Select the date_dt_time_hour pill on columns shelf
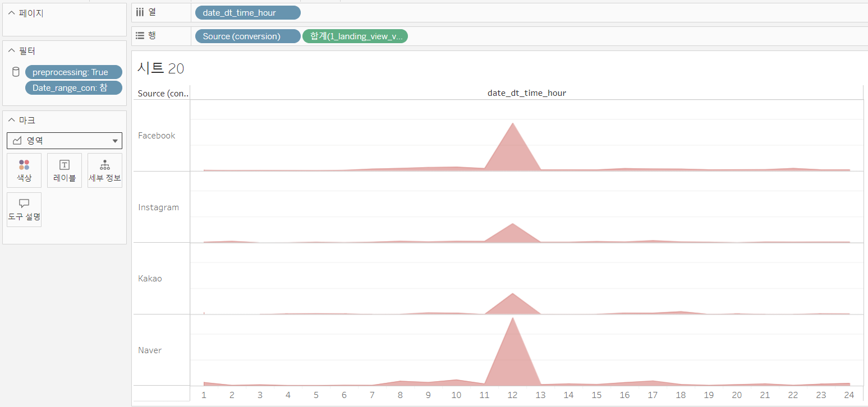 coord(248,12)
